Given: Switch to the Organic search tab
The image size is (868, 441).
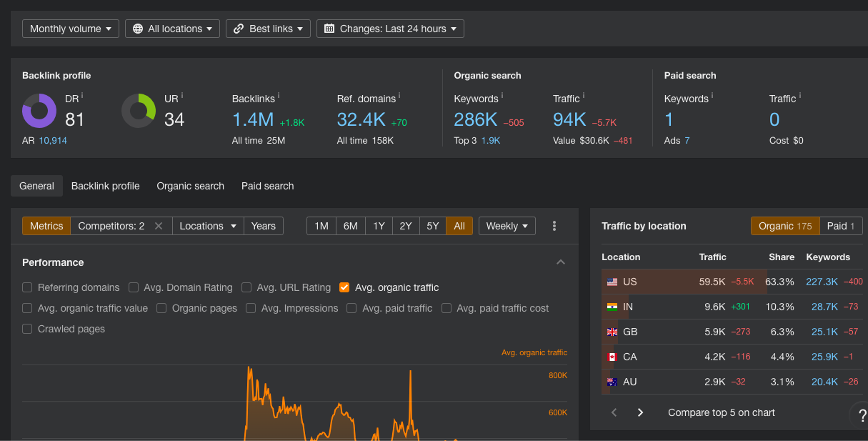Looking at the screenshot, I should point(191,186).
